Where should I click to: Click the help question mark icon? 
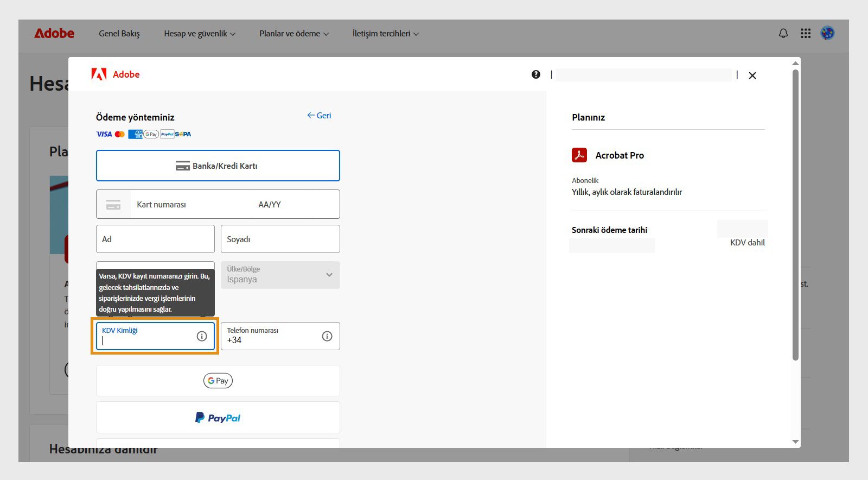536,74
